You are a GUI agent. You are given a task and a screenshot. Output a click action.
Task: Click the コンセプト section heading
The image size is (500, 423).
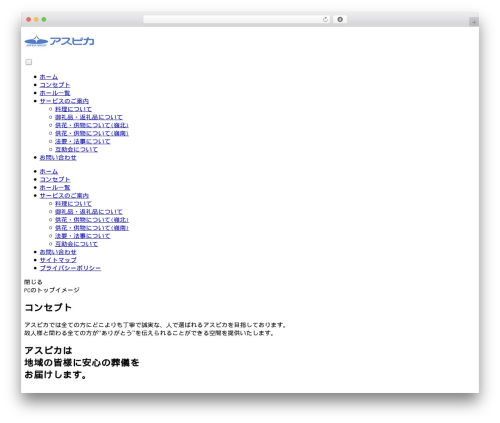48,307
